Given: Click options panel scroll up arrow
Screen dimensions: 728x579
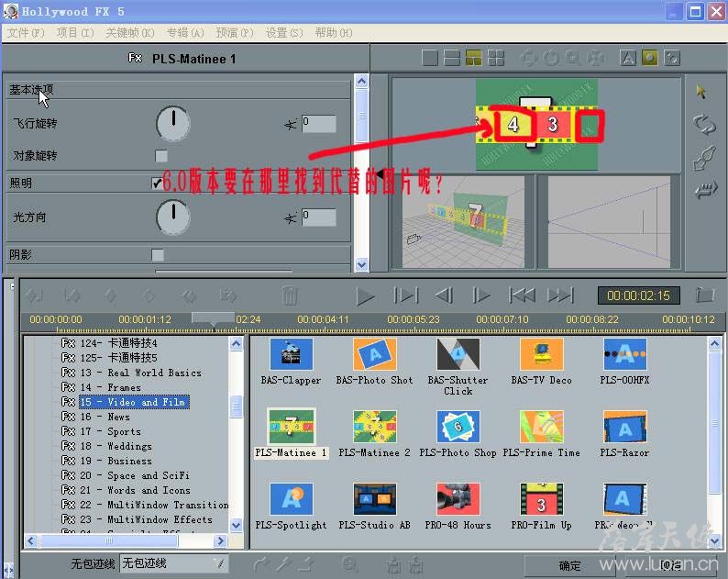Looking at the screenshot, I should (x=361, y=82).
